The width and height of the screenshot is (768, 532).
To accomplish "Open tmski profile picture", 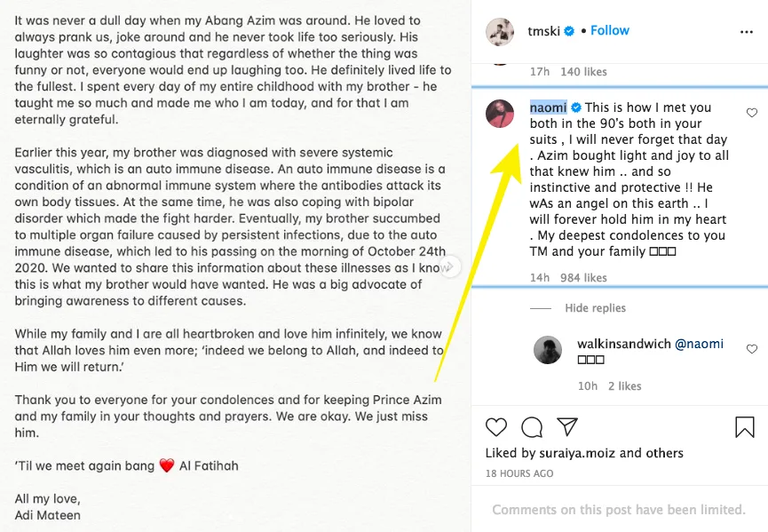I will pyautogui.click(x=500, y=31).
